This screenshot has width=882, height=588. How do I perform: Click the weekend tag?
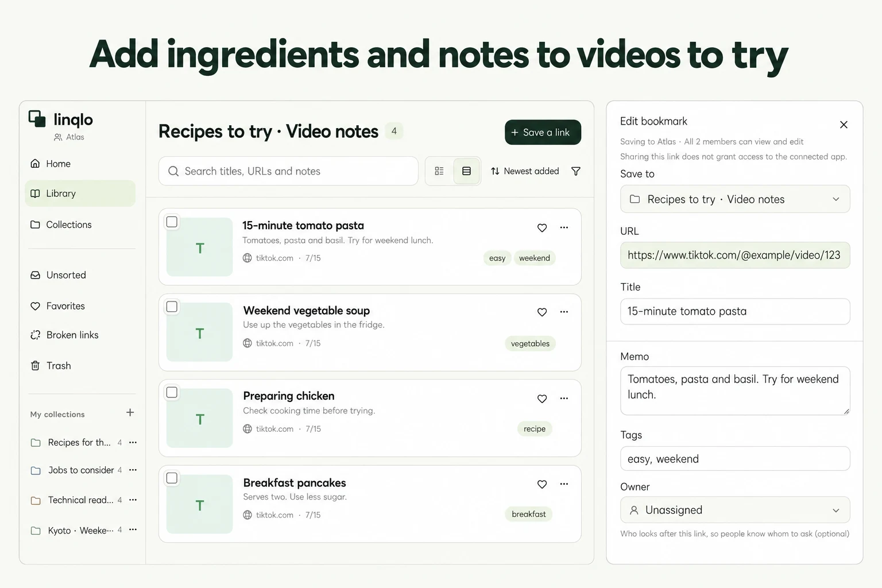[x=535, y=258]
